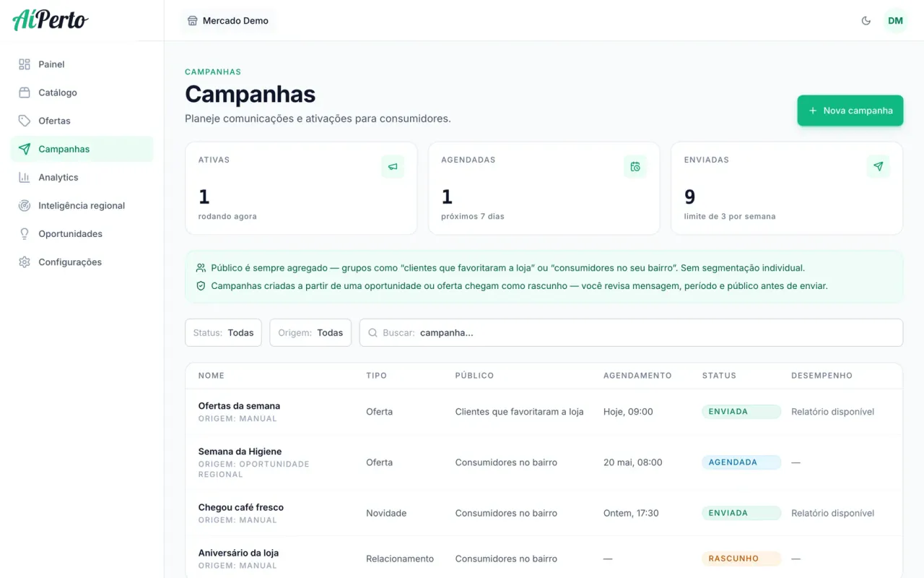Focus the Buscar campanha search field

631,332
